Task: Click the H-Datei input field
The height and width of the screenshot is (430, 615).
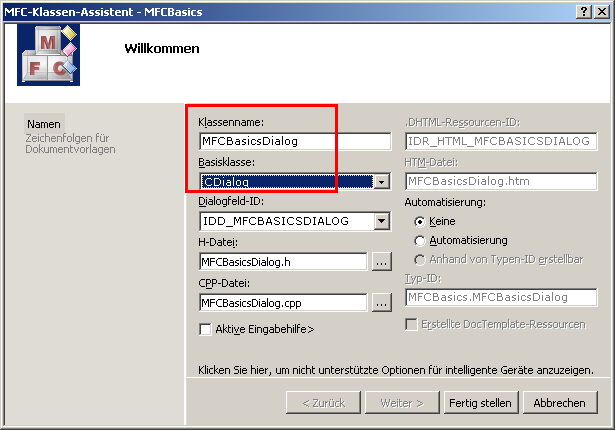Action: coord(283,262)
